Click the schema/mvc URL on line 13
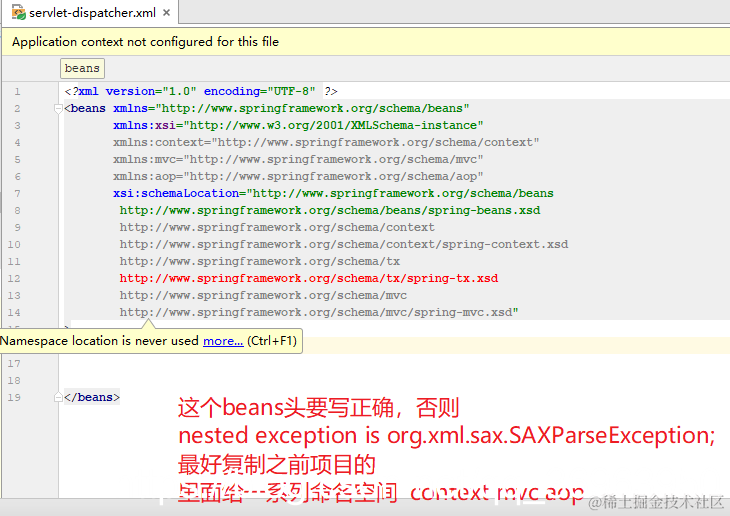Image resolution: width=730 pixels, height=516 pixels. (263, 295)
